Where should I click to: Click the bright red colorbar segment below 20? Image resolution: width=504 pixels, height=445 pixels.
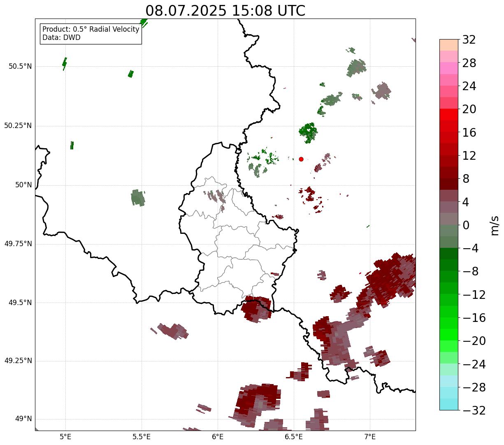click(449, 115)
